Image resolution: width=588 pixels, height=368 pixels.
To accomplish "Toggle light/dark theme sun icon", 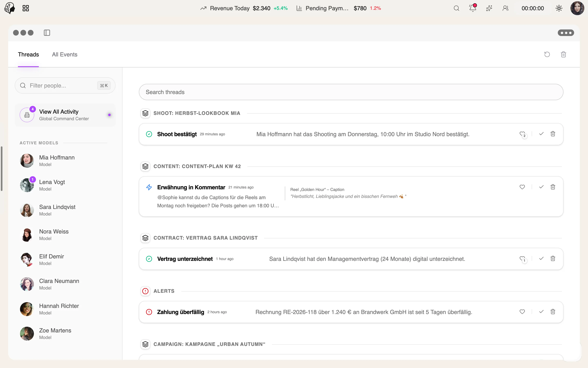I will (x=559, y=8).
